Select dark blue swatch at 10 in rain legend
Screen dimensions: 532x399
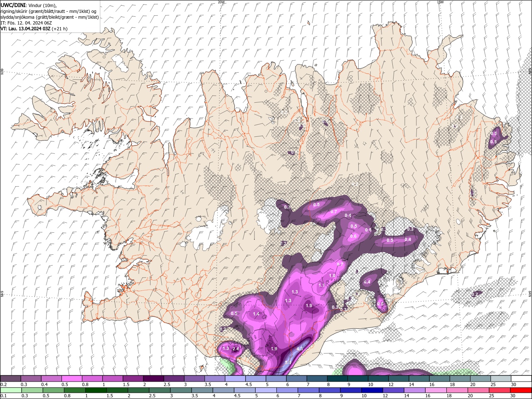pyautogui.click(x=372, y=390)
